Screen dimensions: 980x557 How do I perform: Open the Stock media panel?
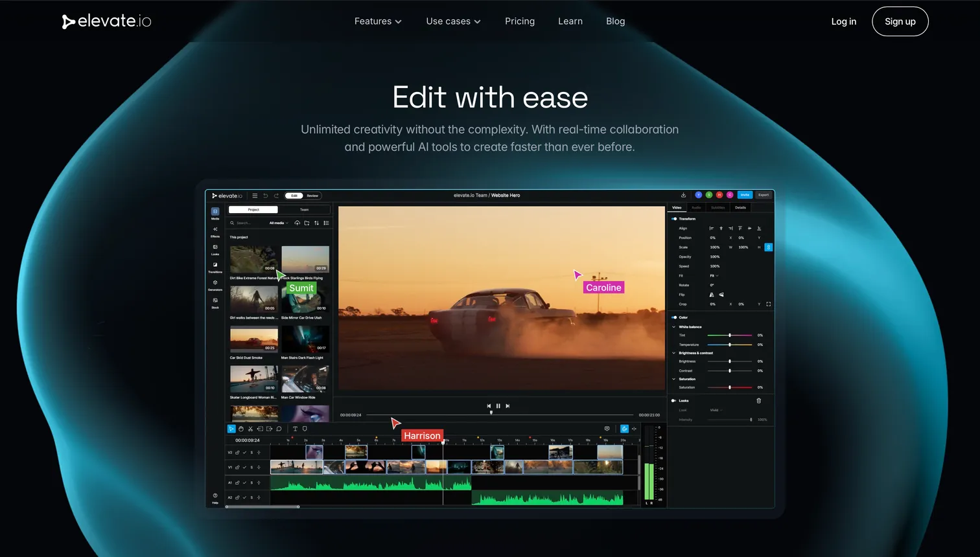tap(215, 301)
